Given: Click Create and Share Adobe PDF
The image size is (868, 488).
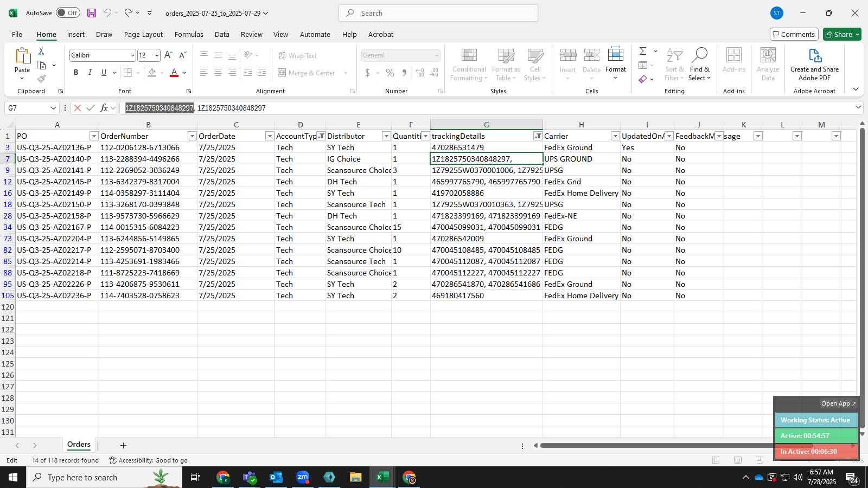Looking at the screenshot, I should coord(814,65).
